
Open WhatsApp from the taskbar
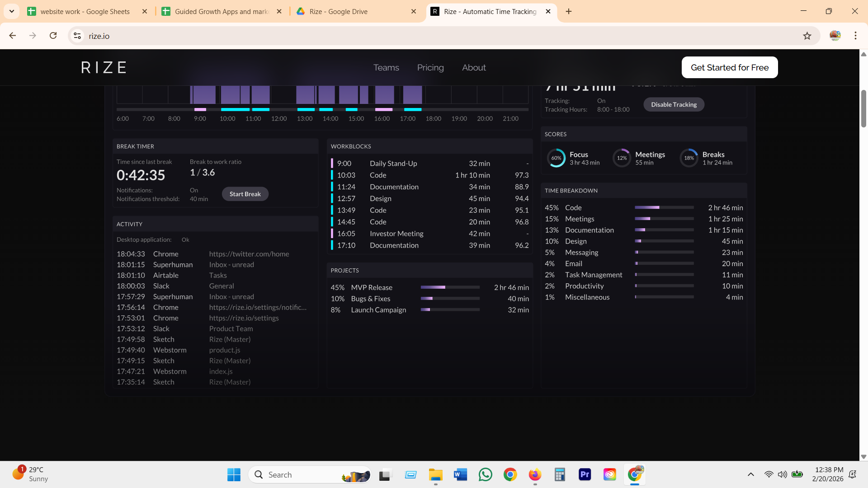click(485, 474)
